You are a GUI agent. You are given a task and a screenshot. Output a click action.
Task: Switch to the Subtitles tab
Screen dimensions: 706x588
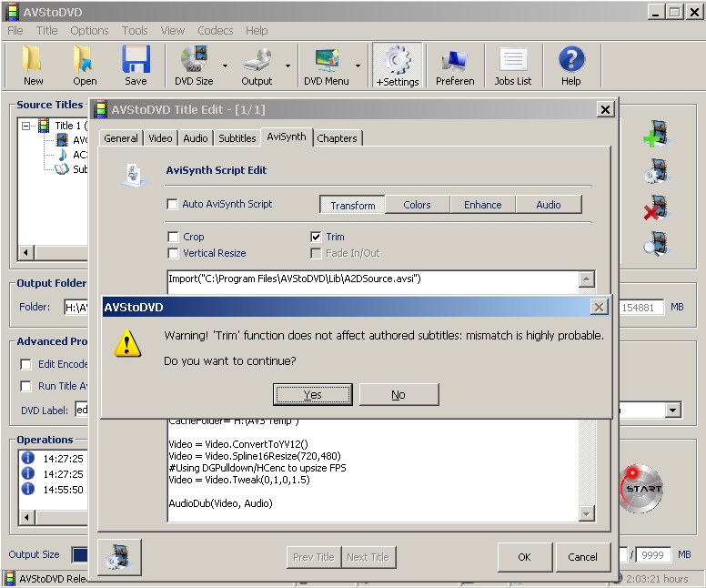pos(237,138)
